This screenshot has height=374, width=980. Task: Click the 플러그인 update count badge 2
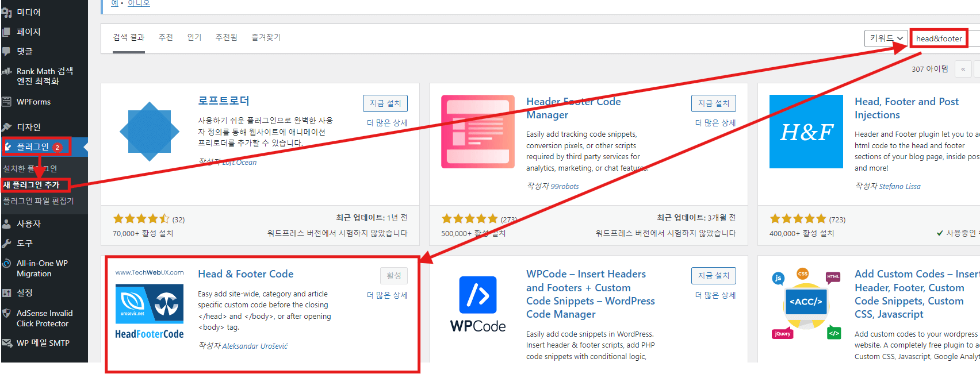(58, 147)
